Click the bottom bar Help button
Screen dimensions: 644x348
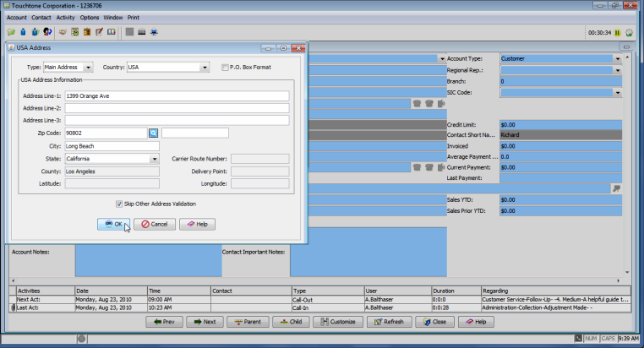pos(476,322)
